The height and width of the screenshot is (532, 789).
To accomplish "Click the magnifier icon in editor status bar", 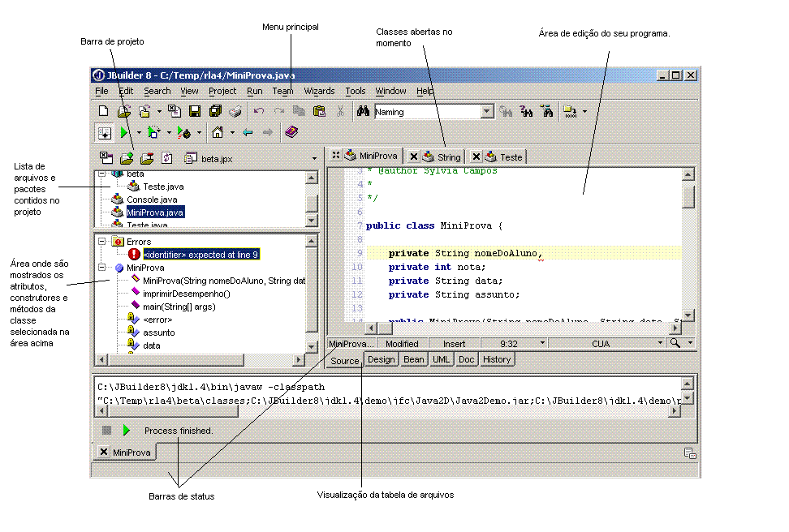I will click(675, 343).
